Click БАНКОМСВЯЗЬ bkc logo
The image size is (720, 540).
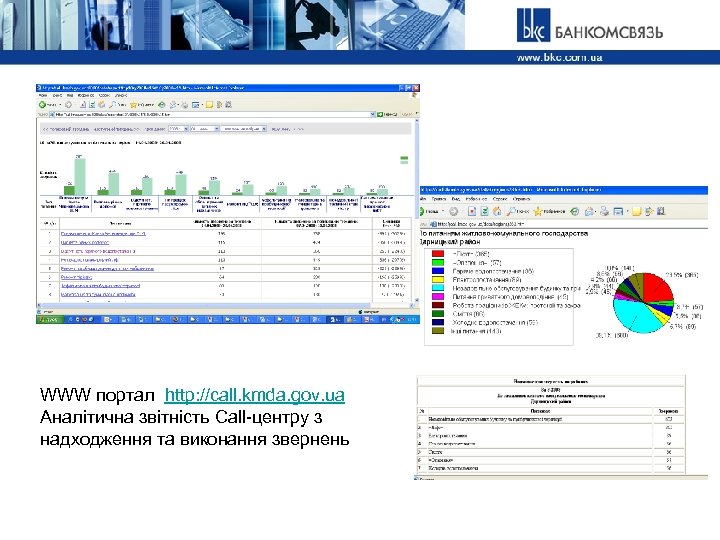click(x=590, y=26)
